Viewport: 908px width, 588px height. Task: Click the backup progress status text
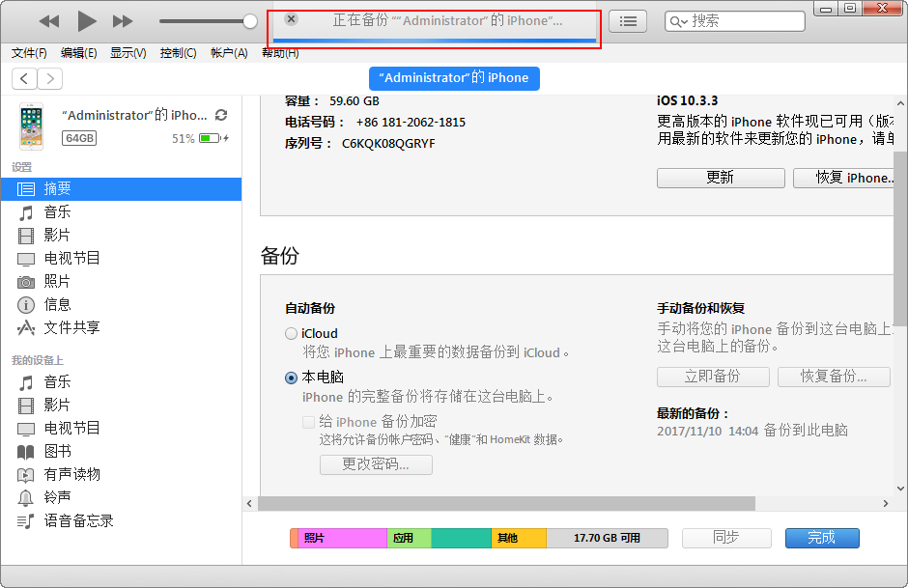tap(447, 21)
